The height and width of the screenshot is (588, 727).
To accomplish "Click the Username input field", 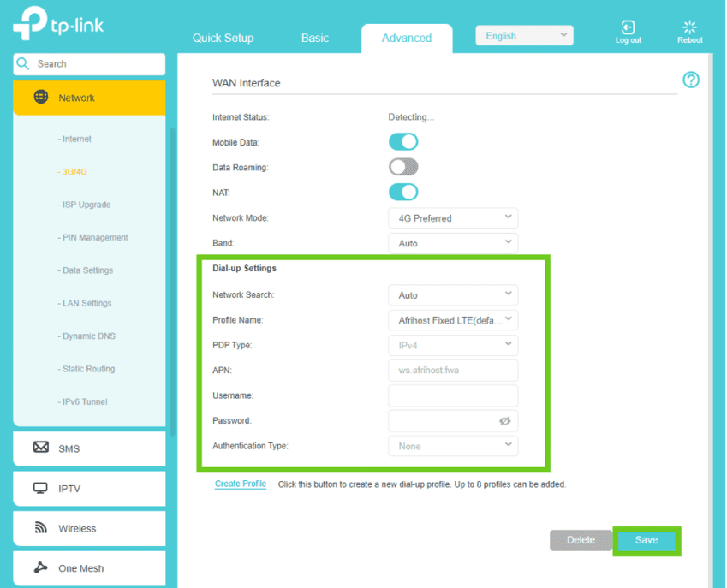I will coord(452,395).
